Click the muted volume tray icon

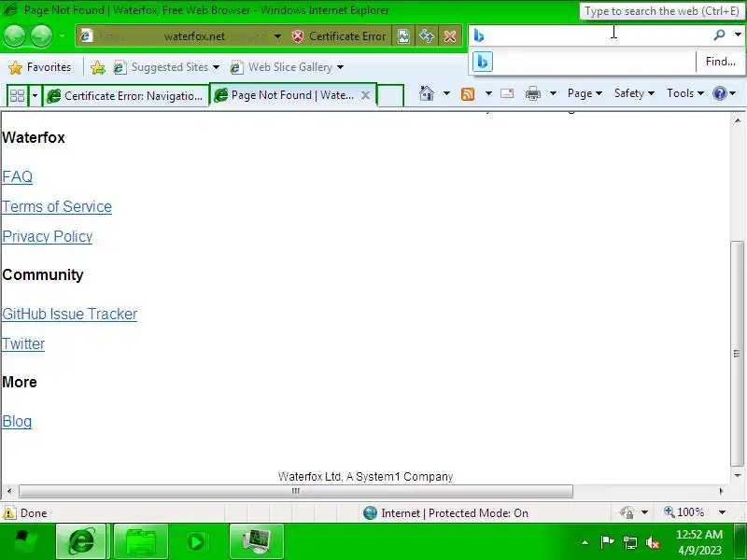(653, 542)
